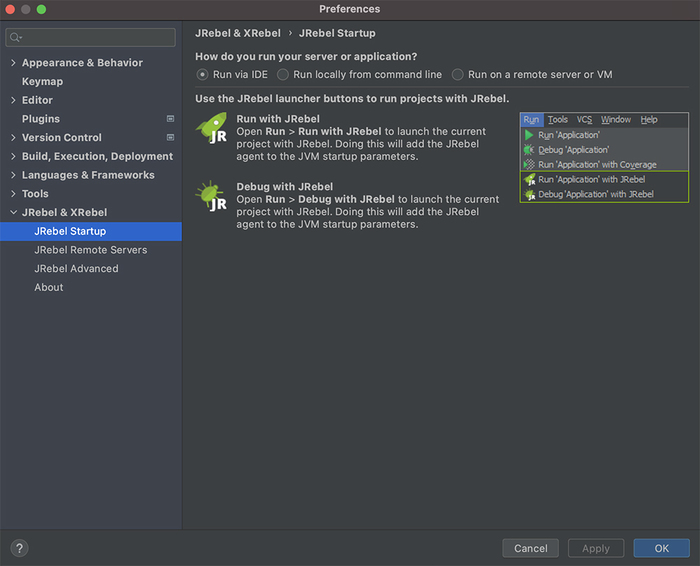Open the JRebel Advanced settings page
This screenshot has height=566, width=700.
coord(76,269)
